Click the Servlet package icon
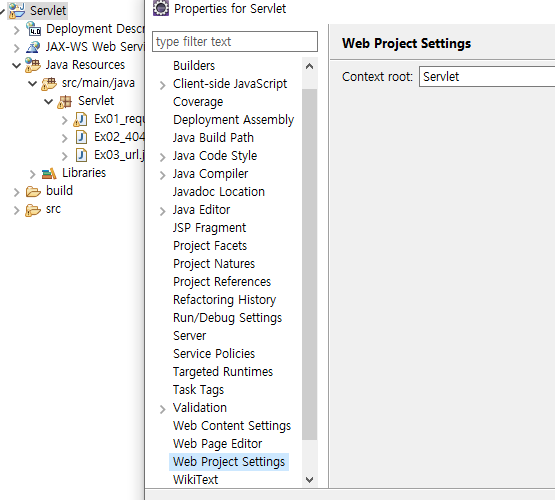555x500 pixels. pos(65,101)
